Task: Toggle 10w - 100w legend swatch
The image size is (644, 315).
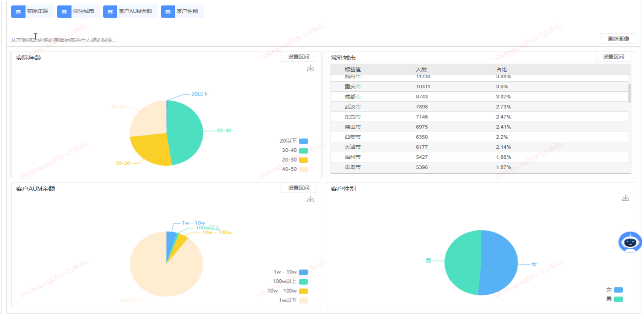Action: (303, 291)
